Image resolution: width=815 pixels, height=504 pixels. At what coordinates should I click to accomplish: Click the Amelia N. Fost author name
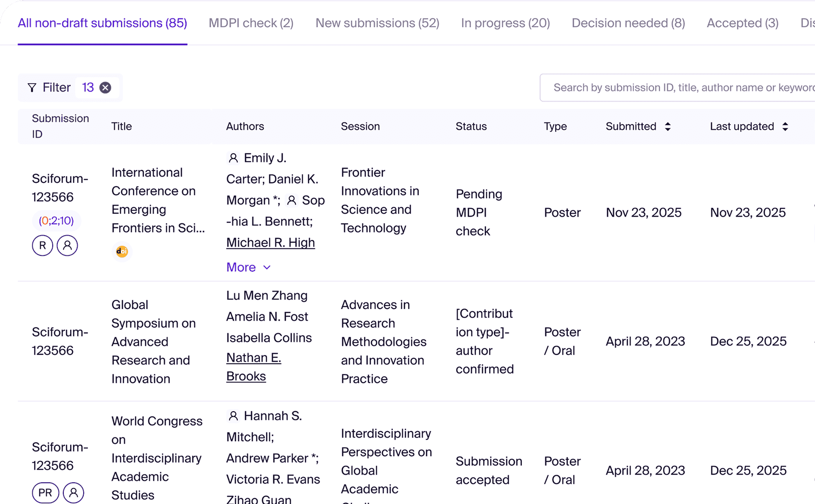point(267,317)
